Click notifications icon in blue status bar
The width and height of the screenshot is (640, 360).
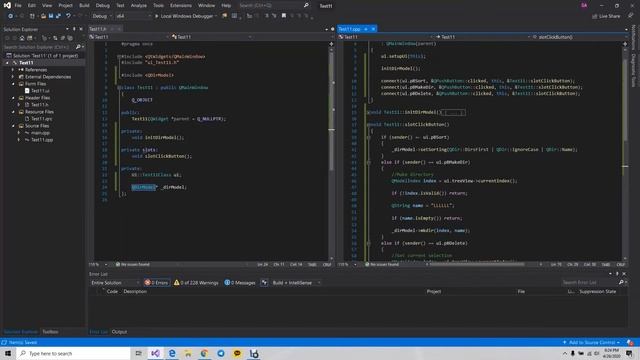coord(630,342)
